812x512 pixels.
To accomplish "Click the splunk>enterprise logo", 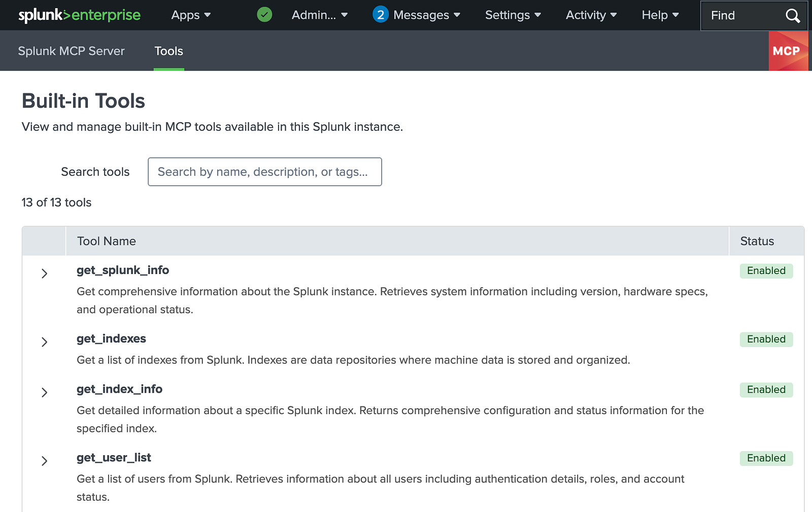I will (x=79, y=15).
